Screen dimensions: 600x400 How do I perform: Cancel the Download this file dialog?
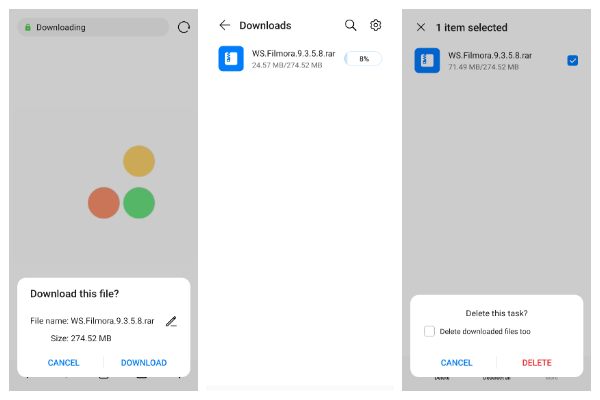click(64, 362)
